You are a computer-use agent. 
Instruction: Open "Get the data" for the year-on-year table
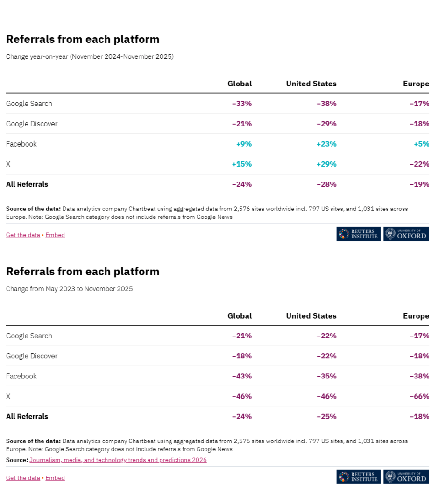pyautogui.click(x=23, y=235)
